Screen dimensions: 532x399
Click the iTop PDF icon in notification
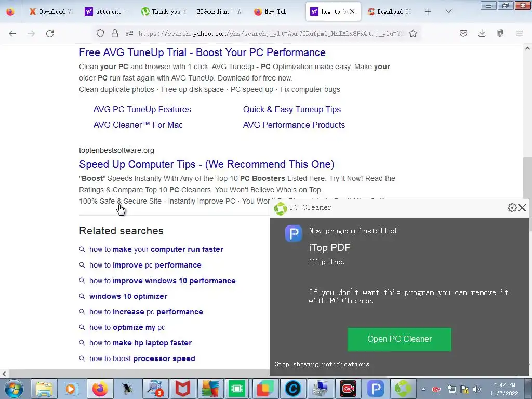tap(294, 233)
